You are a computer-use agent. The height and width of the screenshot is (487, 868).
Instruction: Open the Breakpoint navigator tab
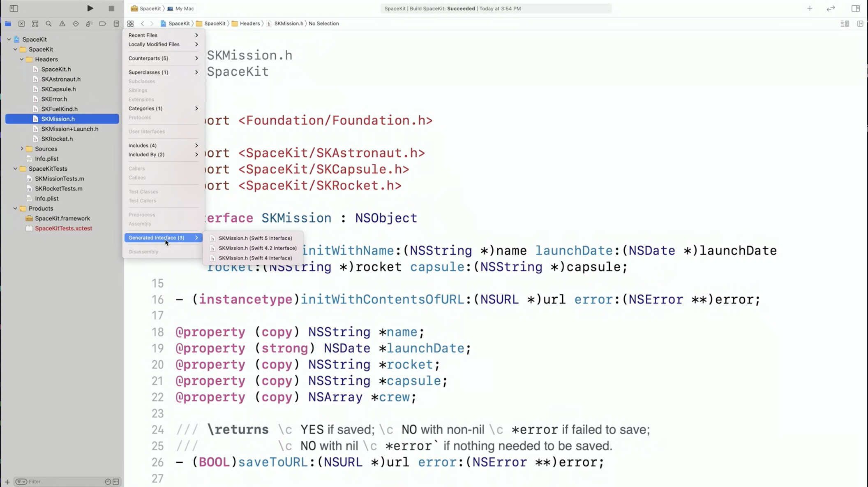[x=103, y=24]
